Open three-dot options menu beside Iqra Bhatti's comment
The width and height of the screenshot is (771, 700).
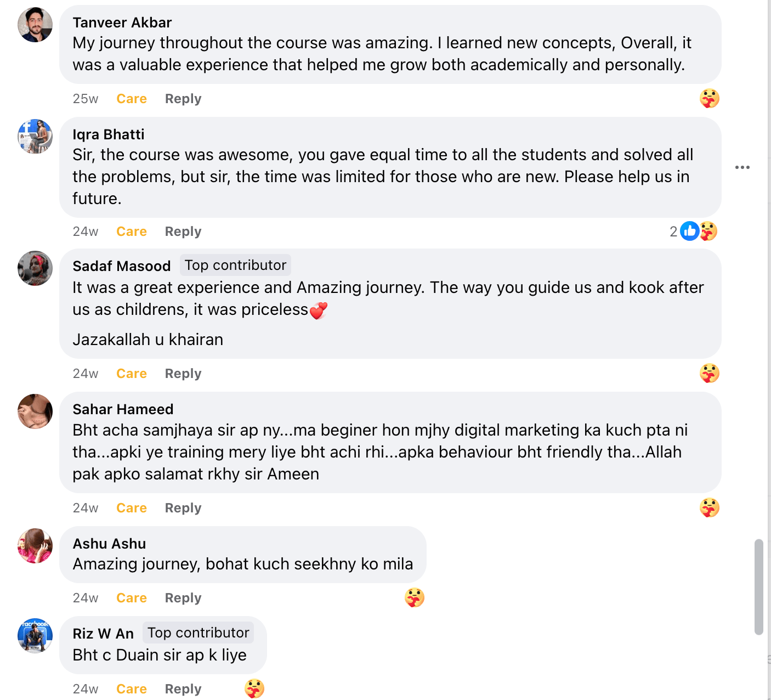click(742, 167)
